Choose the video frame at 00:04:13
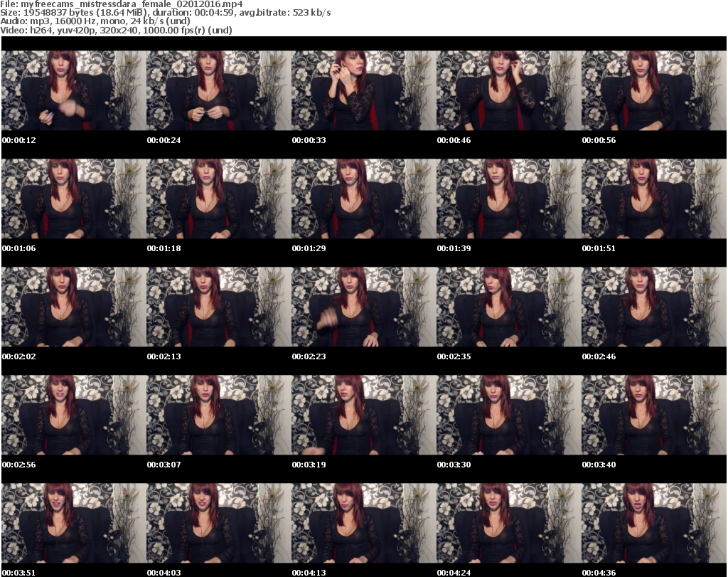The image size is (728, 577). click(x=364, y=524)
